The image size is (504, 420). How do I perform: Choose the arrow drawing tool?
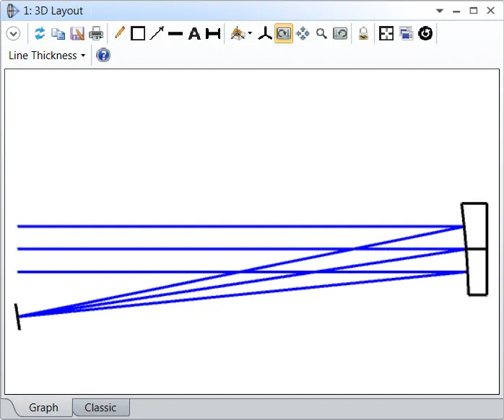tap(157, 33)
